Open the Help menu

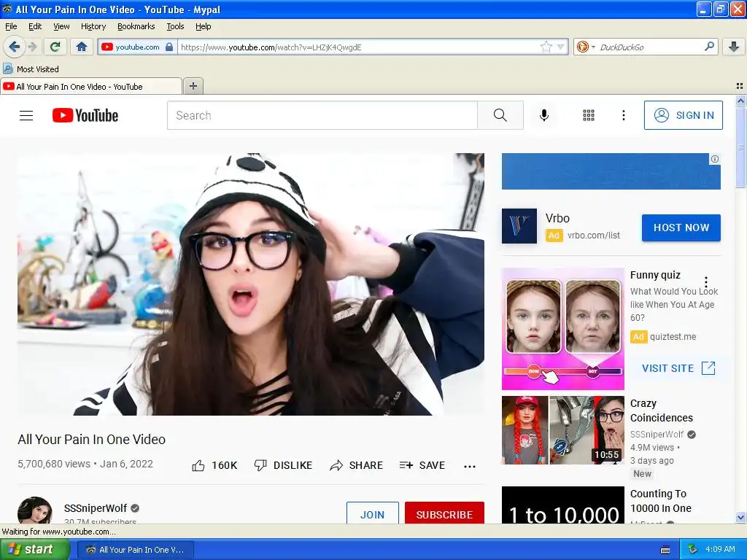pyautogui.click(x=204, y=26)
